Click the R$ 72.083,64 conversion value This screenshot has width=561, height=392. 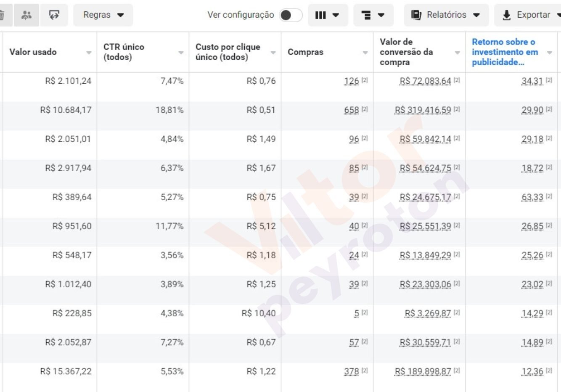425,81
